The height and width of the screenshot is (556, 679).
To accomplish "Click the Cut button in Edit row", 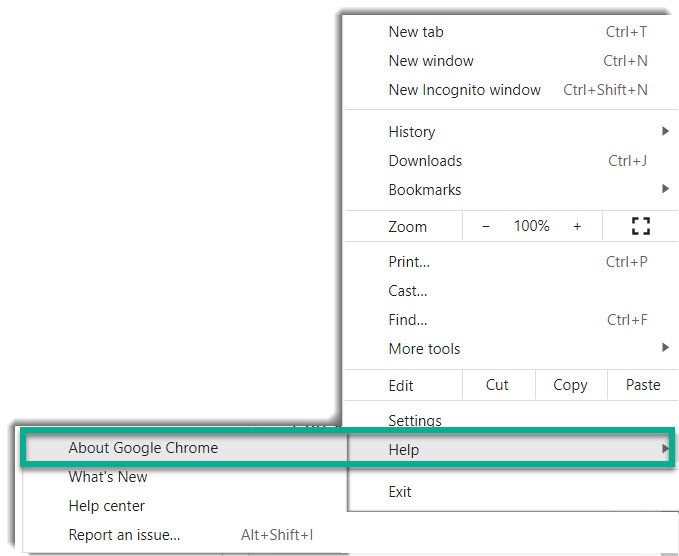I will [497, 385].
